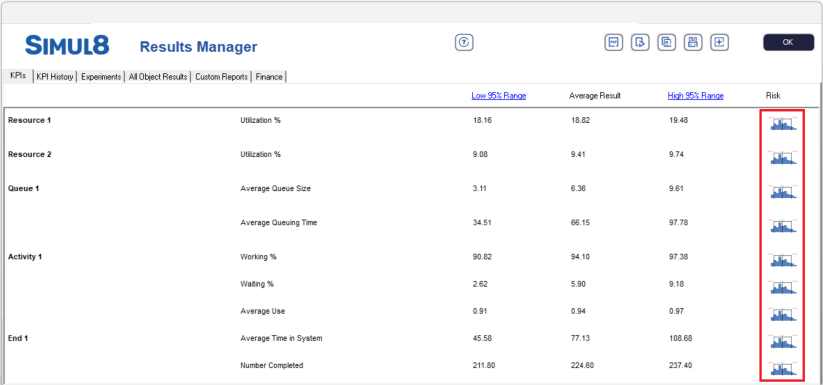Open risk histogram for Number Completed
The height and width of the screenshot is (385, 823).
(x=783, y=369)
